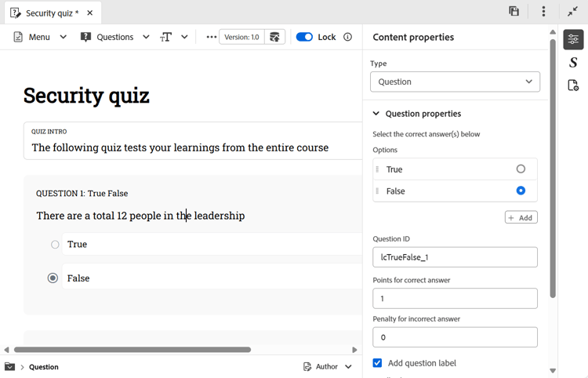Open the Type Question dropdown

click(455, 82)
